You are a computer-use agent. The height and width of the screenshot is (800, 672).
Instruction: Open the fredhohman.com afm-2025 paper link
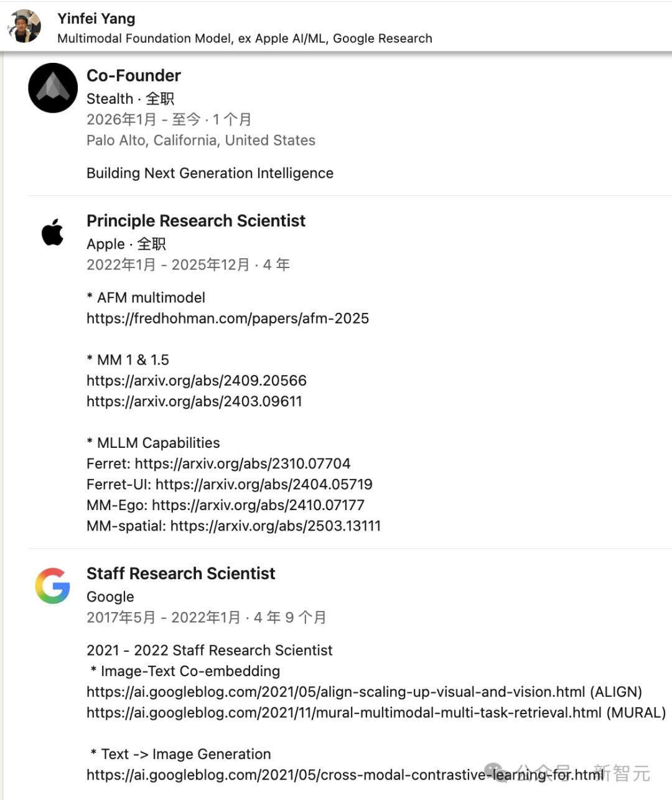[228, 319]
